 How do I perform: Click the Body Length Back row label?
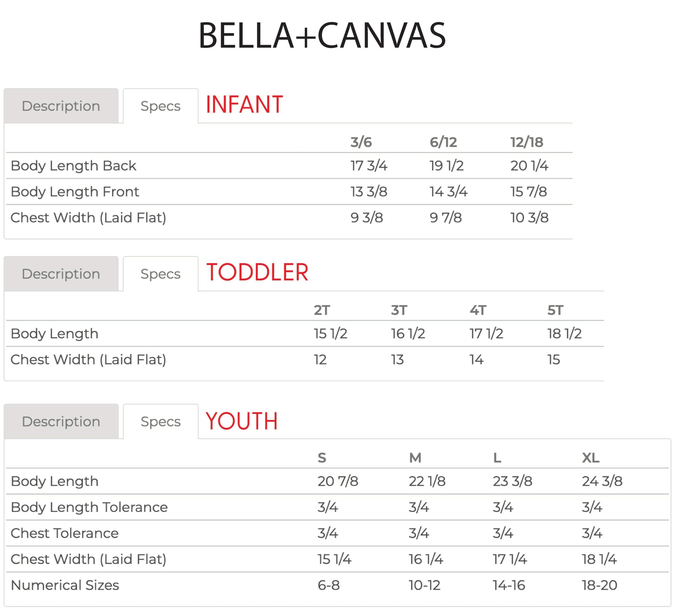(x=73, y=166)
